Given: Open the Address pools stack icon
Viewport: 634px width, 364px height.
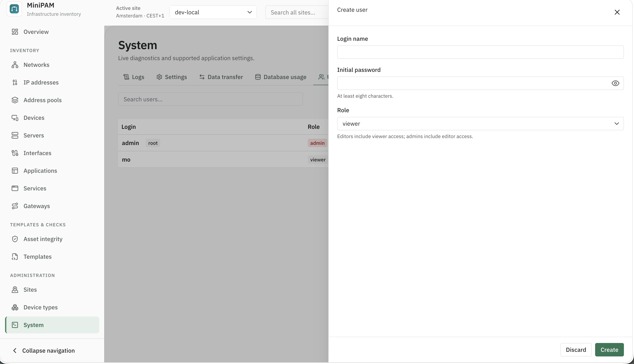Looking at the screenshot, I should click(15, 100).
